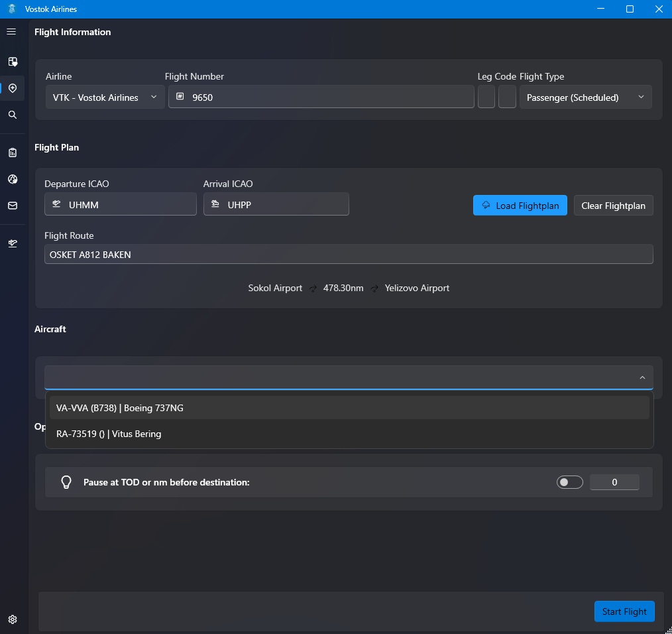Click the hash icon in Flight Number
The image size is (672, 634).
tap(180, 97)
